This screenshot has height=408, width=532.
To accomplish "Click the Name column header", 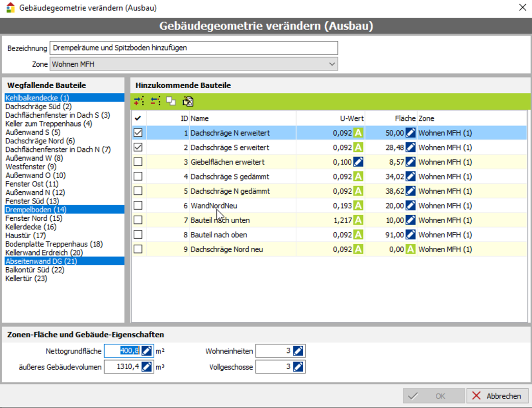I will [243, 118].
